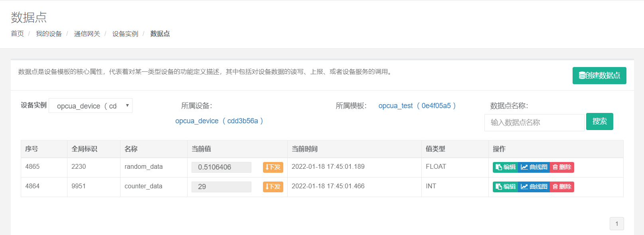Open curve chart for counter_data
The width and height of the screenshot is (644, 235).
pos(534,187)
